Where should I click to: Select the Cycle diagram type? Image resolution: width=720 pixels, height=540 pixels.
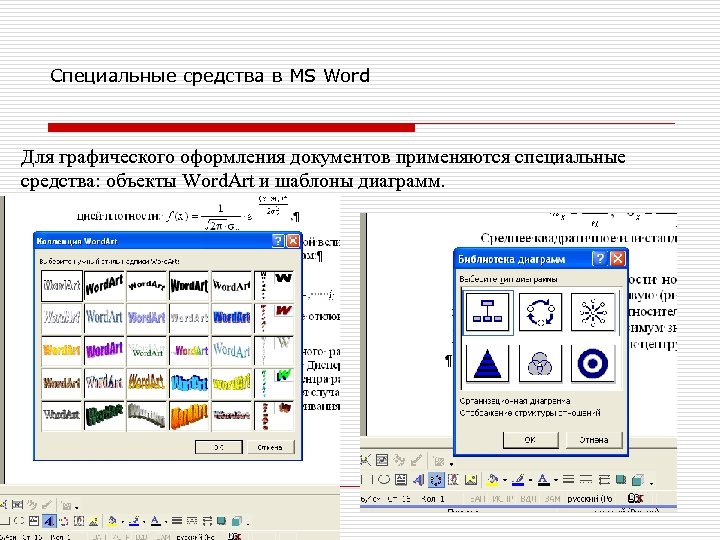(540, 312)
